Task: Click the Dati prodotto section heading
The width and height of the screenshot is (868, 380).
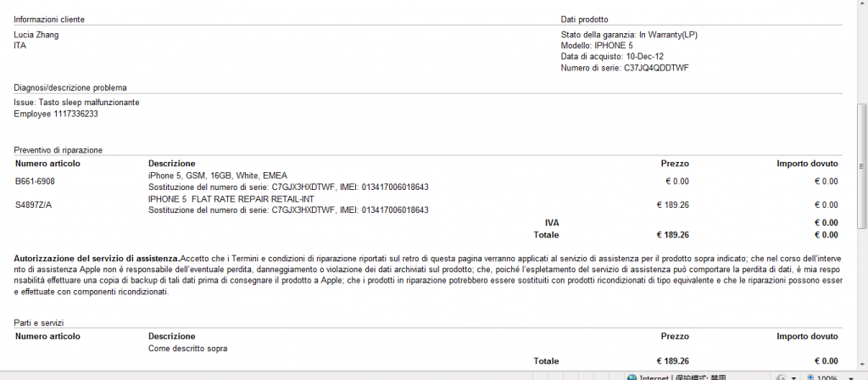Action: pos(584,20)
